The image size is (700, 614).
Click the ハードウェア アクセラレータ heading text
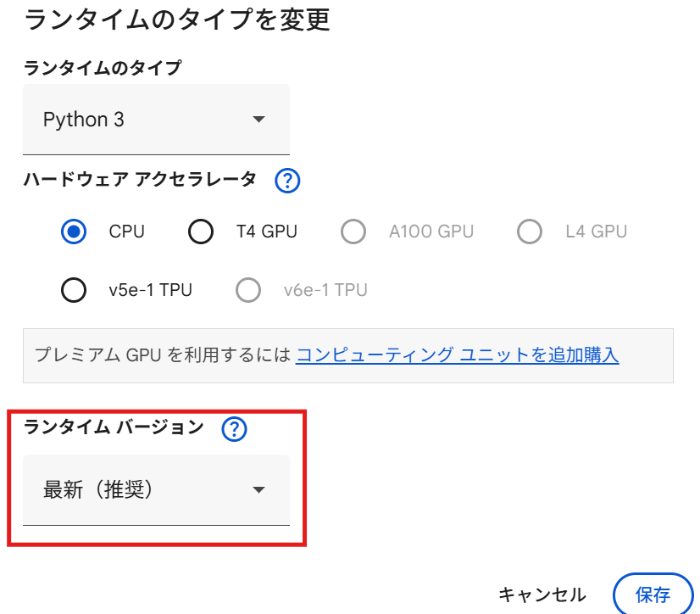pyautogui.click(x=140, y=180)
